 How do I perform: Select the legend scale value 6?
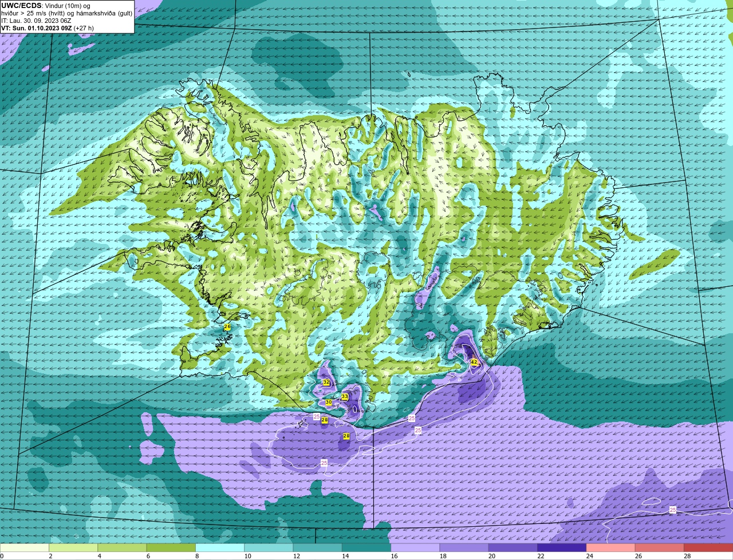pyautogui.click(x=148, y=556)
